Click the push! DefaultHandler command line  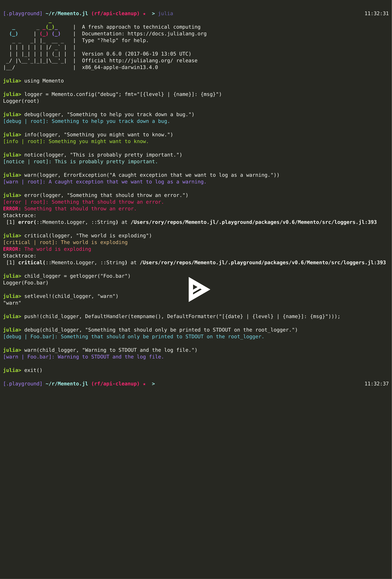click(172, 316)
